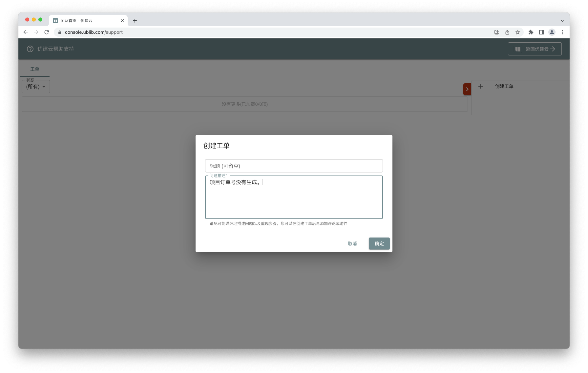Focus the 标题 (可留空) input field
The width and height of the screenshot is (588, 373).
pyautogui.click(x=294, y=166)
